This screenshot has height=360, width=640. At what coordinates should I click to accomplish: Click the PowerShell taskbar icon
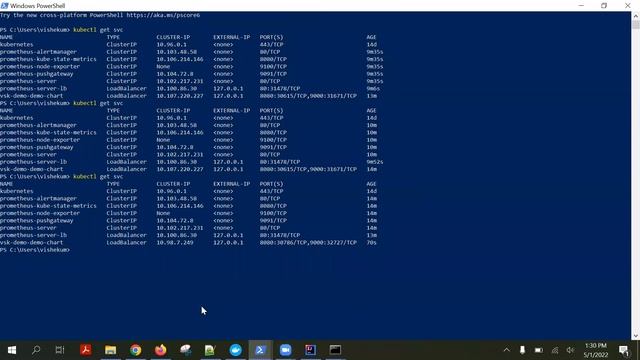pyautogui.click(x=260, y=350)
